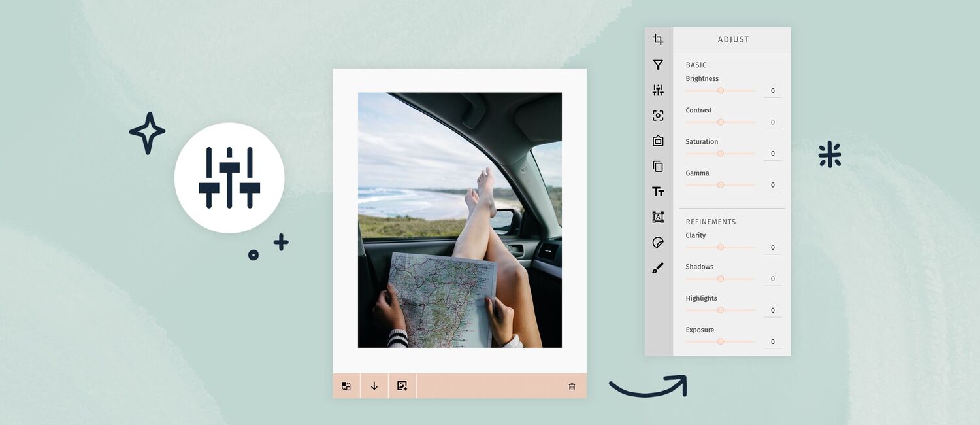Image resolution: width=980 pixels, height=425 pixels.
Task: Focus the Highlights value field
Action: point(773,310)
